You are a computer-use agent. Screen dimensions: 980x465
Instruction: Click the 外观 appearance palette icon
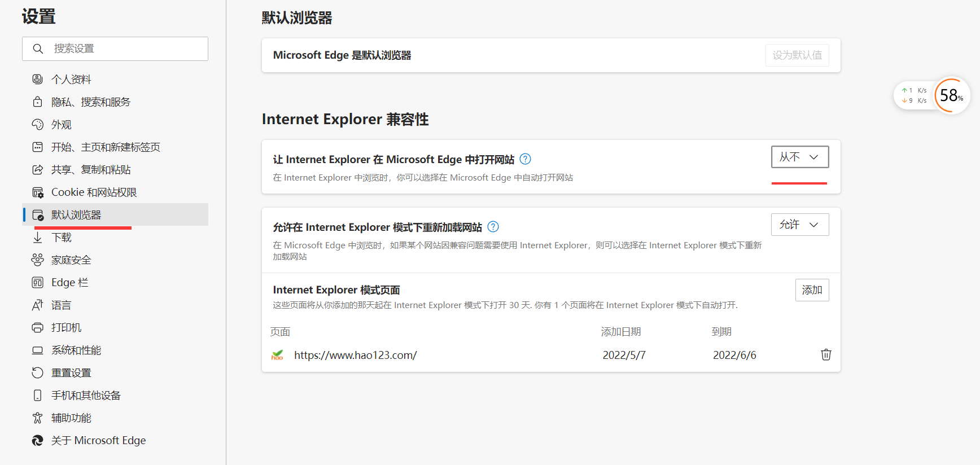pyautogui.click(x=37, y=124)
